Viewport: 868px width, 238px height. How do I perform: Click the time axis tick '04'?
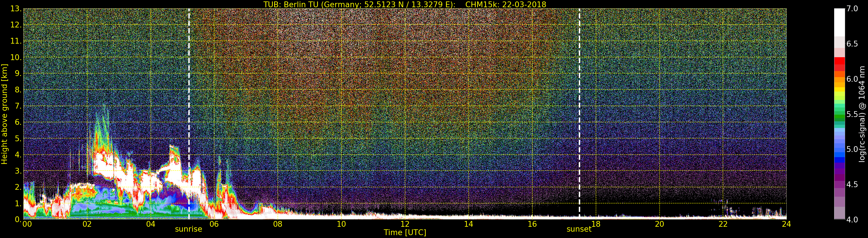coord(151,224)
